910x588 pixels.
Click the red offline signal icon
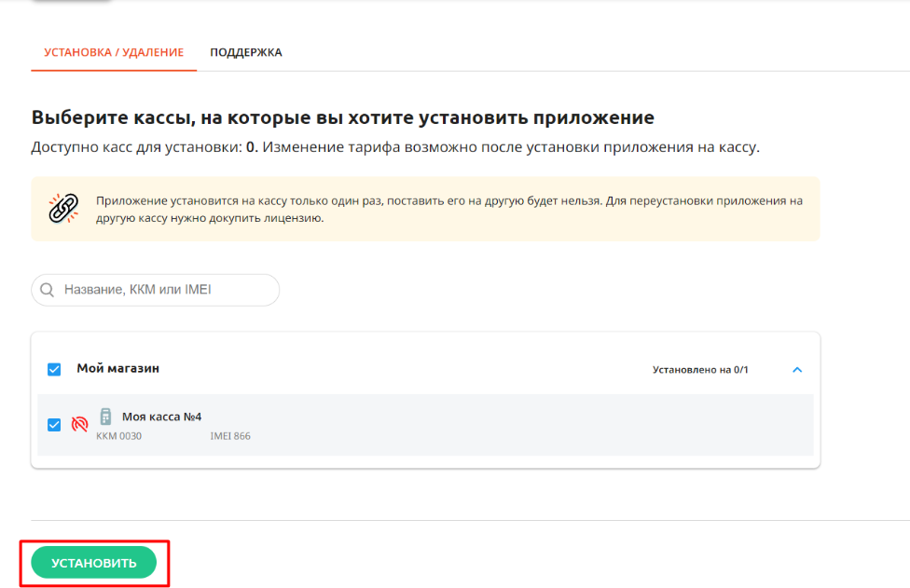click(80, 425)
